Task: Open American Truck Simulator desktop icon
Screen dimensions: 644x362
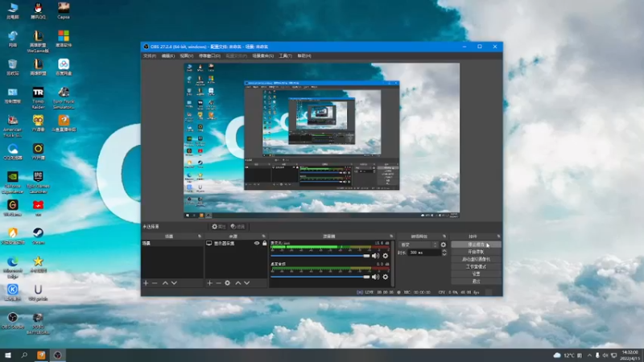Action: (13, 126)
